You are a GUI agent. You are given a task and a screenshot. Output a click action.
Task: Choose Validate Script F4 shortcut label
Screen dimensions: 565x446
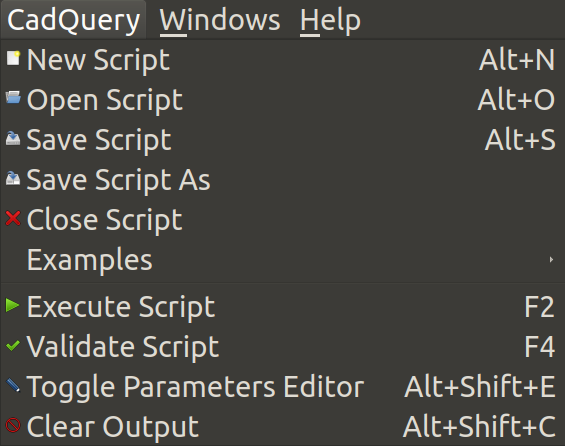pos(539,347)
